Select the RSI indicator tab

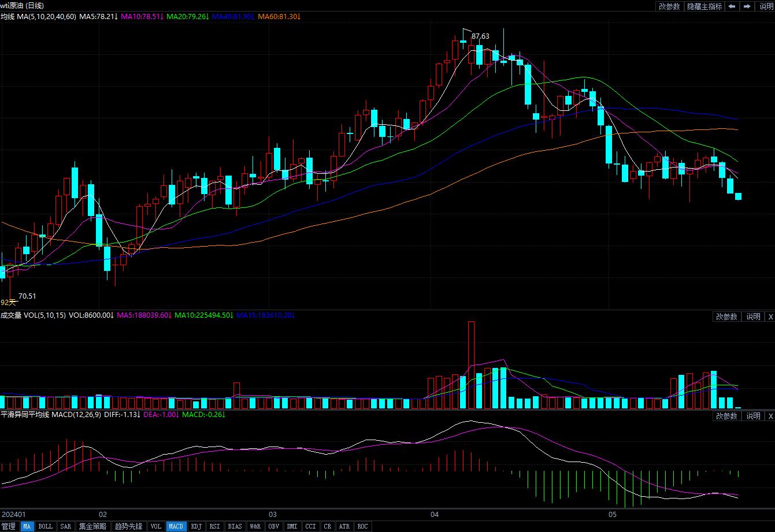[x=214, y=526]
